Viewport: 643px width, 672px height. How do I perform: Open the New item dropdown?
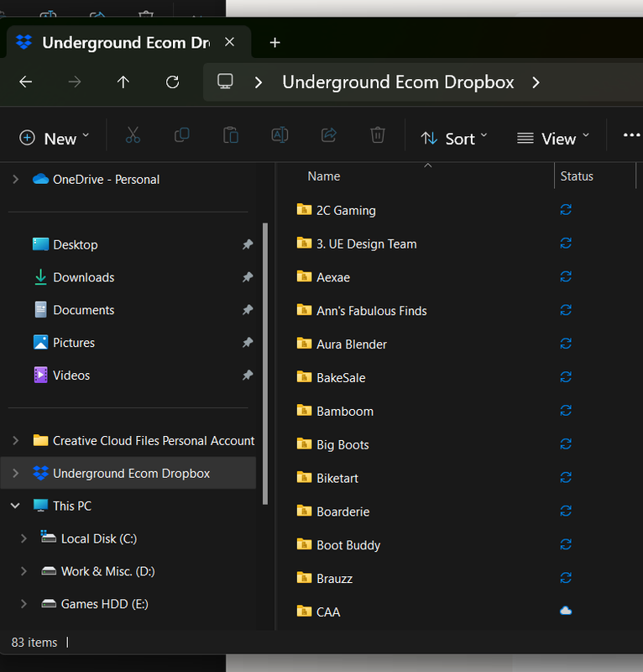coord(54,139)
